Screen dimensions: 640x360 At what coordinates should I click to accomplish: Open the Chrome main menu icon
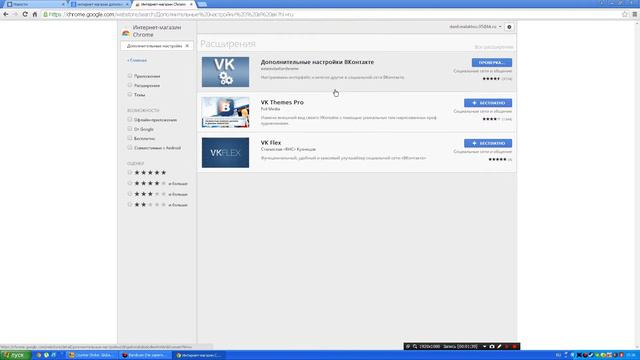click(x=635, y=14)
